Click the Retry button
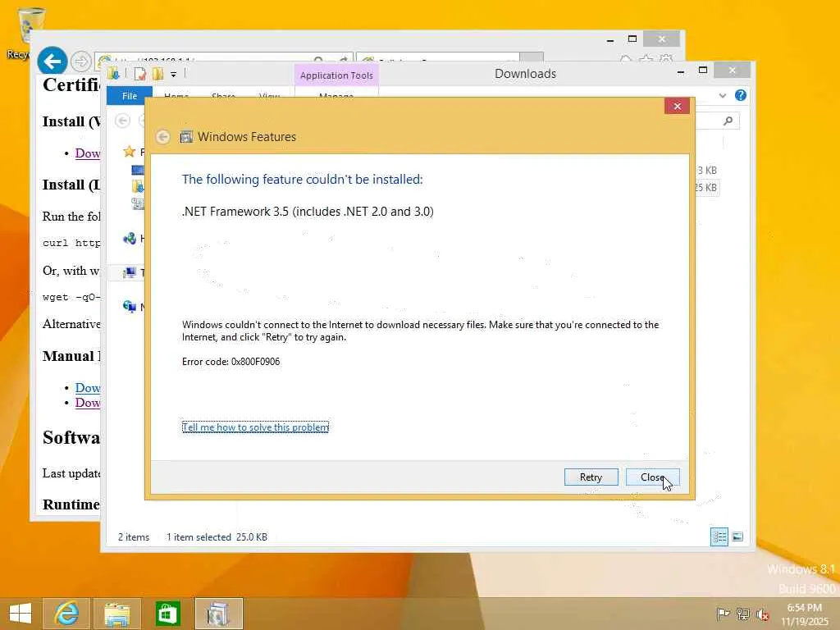The image size is (840, 630). point(591,477)
